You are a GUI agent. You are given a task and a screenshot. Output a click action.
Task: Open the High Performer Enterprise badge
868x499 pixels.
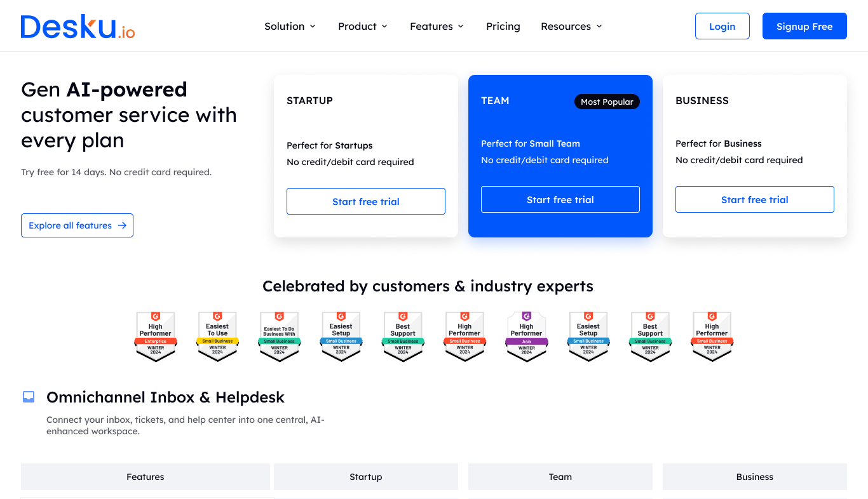pyautogui.click(x=156, y=336)
